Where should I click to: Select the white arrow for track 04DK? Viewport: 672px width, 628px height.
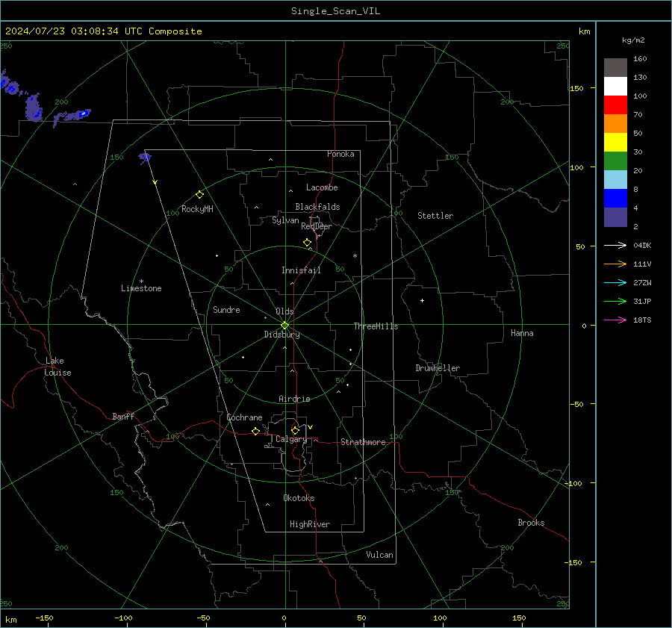coord(615,245)
